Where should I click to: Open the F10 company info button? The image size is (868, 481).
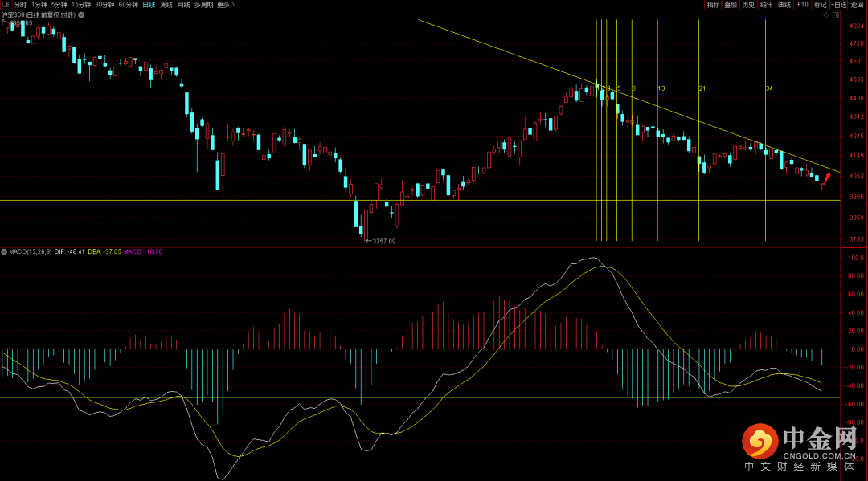point(802,5)
